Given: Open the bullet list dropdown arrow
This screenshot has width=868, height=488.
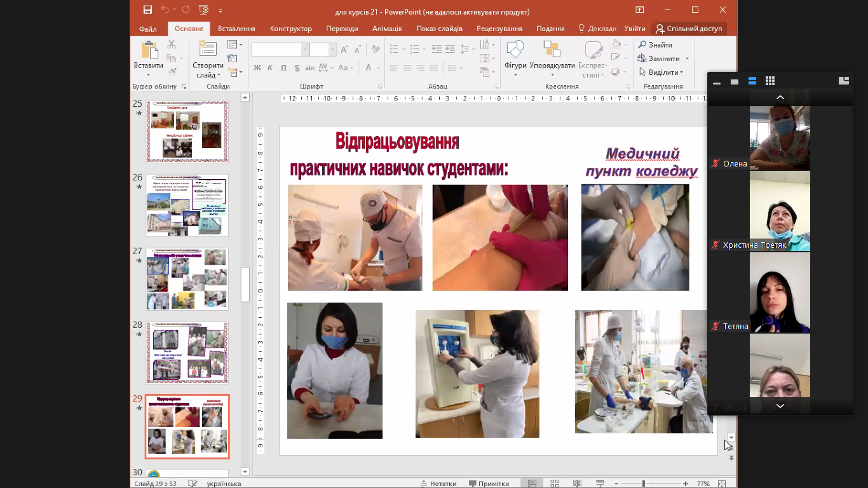Looking at the screenshot, I should [403, 48].
